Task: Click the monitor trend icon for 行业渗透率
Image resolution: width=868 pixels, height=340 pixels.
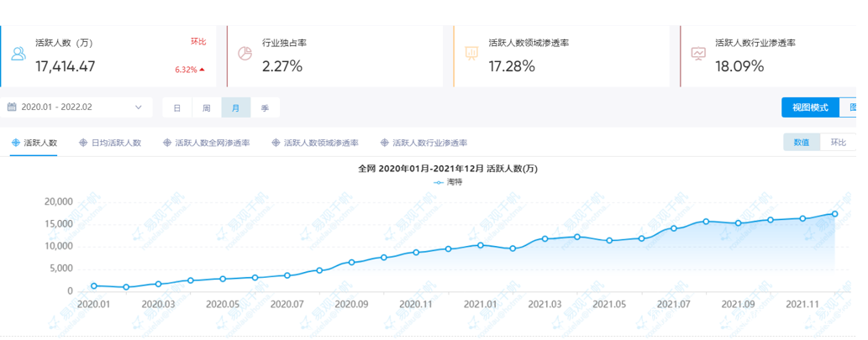Action: pos(698,54)
